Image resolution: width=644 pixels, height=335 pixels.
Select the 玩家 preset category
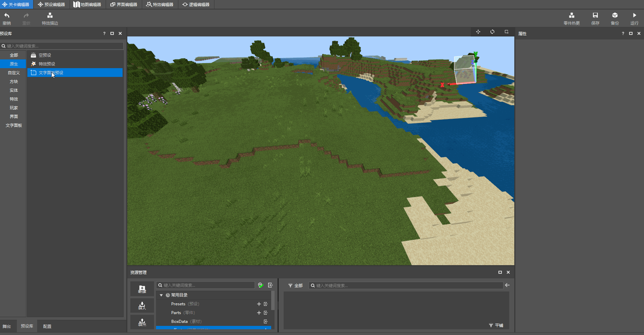[14, 108]
